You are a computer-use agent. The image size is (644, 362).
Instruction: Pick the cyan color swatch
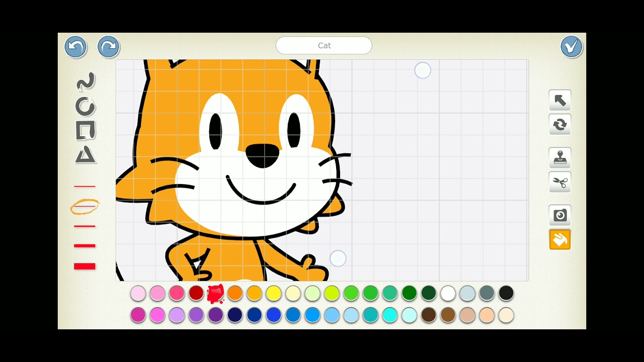[x=390, y=315]
